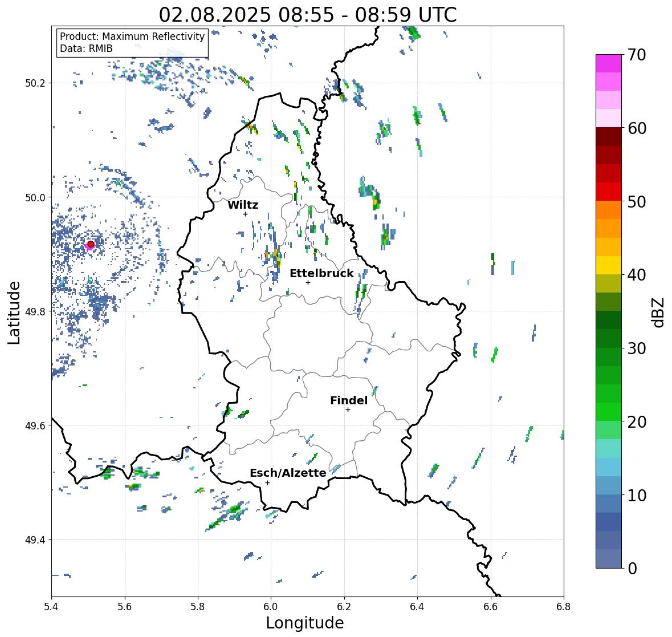The height and width of the screenshot is (637, 672).
Task: Click the latitude 49.8 tick label
Action: (35, 311)
